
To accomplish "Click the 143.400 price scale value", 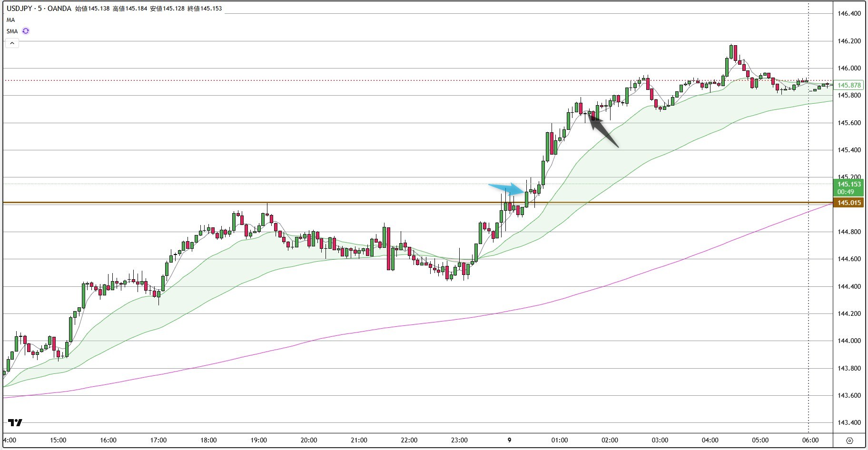I will point(849,422).
